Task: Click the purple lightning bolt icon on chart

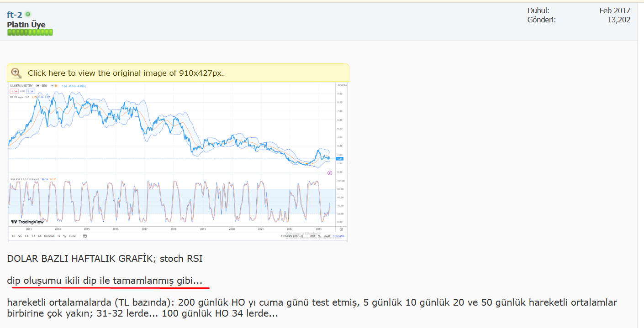Action: pos(330,173)
